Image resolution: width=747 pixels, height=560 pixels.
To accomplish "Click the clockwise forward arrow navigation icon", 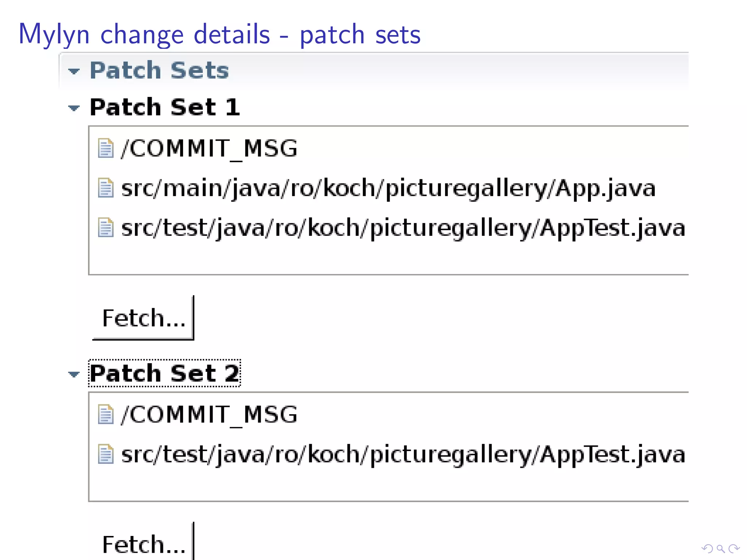I will pyautogui.click(x=734, y=548).
